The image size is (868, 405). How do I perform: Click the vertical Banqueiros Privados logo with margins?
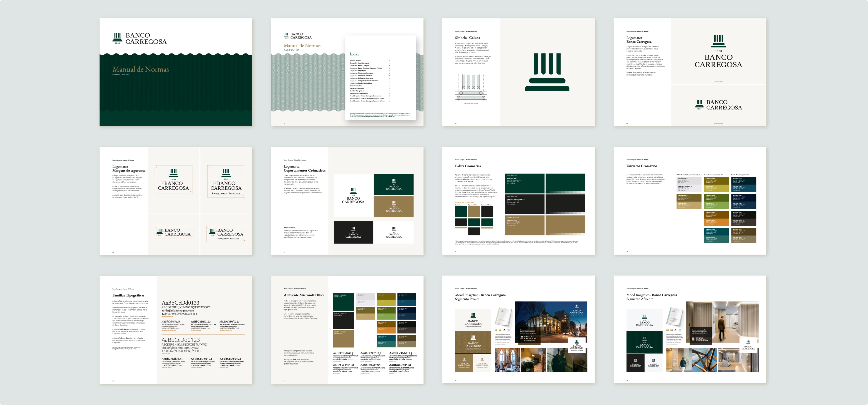click(226, 181)
